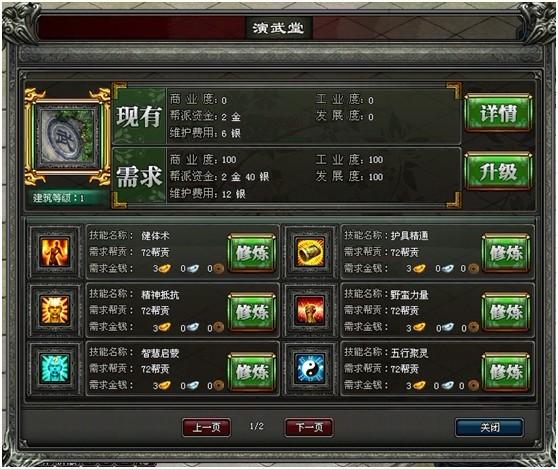Go to previous page with 上一页

pos(206,427)
